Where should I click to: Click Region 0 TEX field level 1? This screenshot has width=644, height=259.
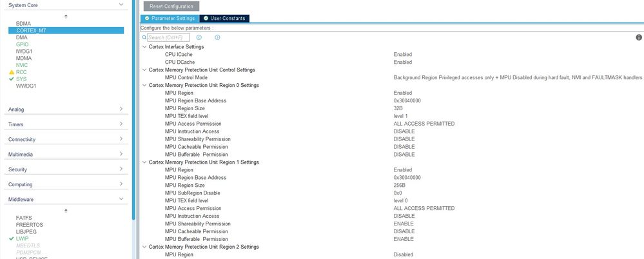coord(400,116)
